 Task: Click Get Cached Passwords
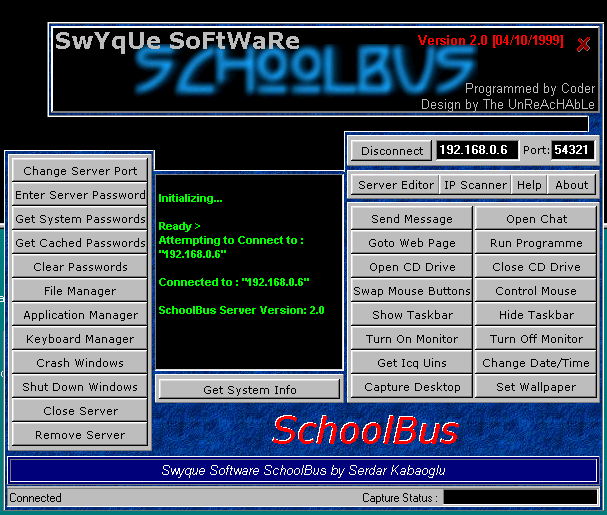coord(80,243)
